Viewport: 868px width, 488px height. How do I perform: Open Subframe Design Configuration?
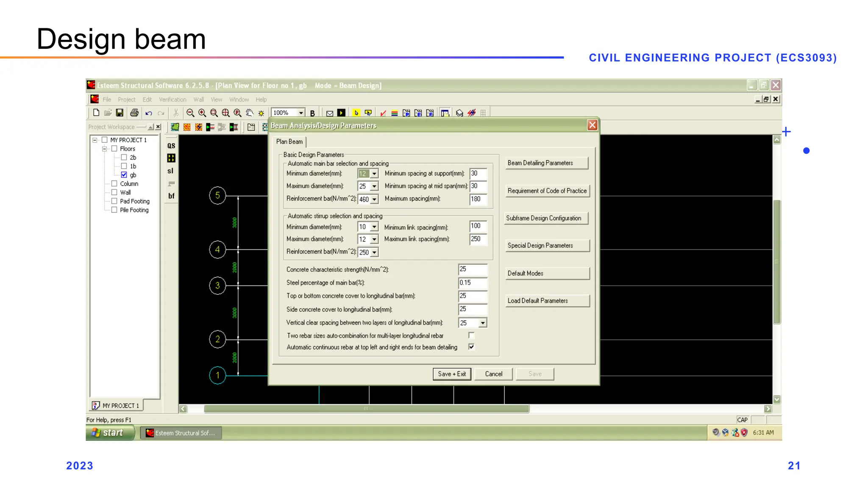coord(546,218)
